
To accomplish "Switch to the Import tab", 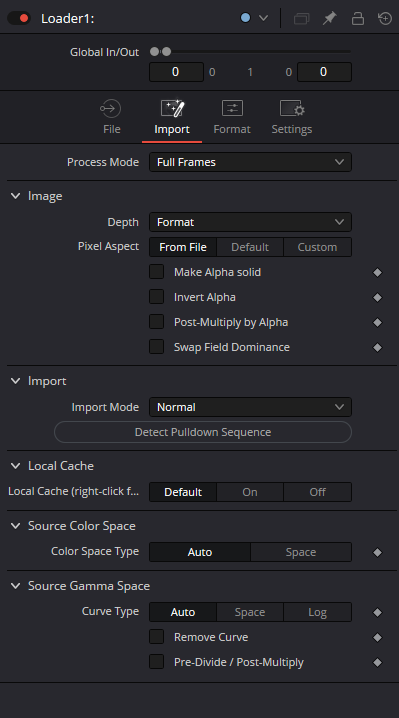I will click(172, 118).
